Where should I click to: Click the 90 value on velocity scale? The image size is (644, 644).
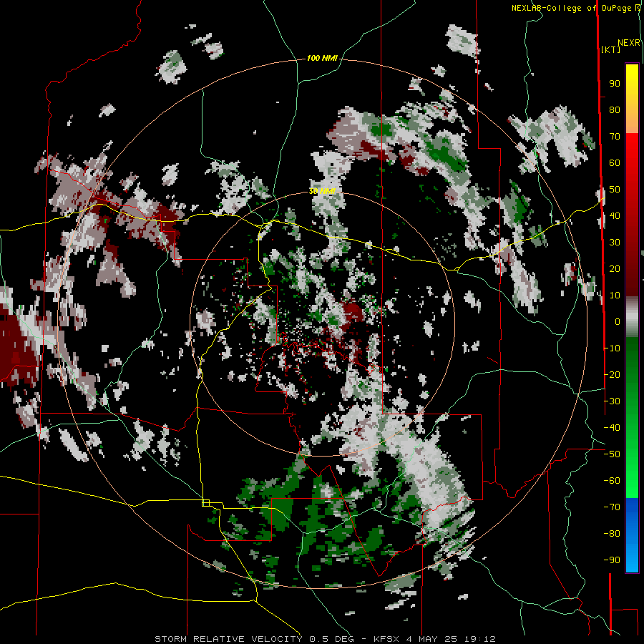pyautogui.click(x=615, y=84)
